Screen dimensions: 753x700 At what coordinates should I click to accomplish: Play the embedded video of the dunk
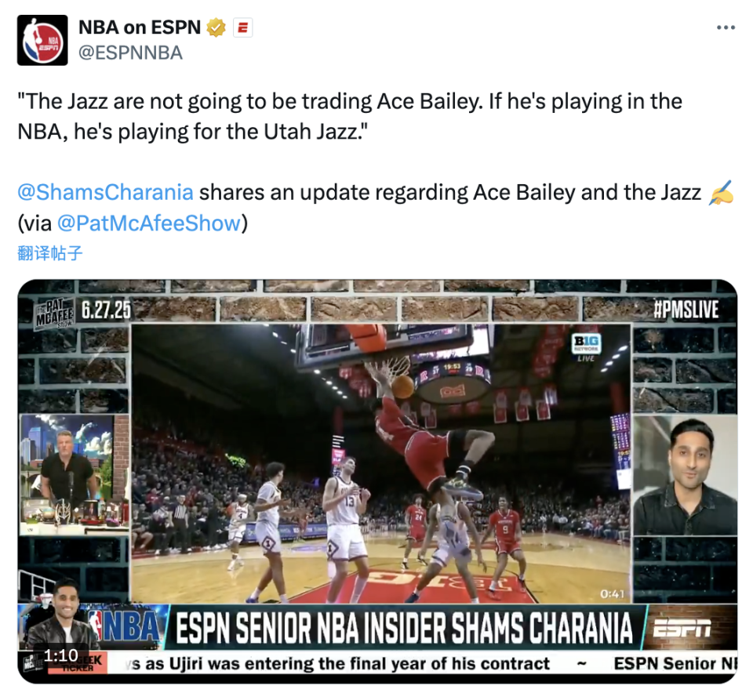(x=377, y=482)
